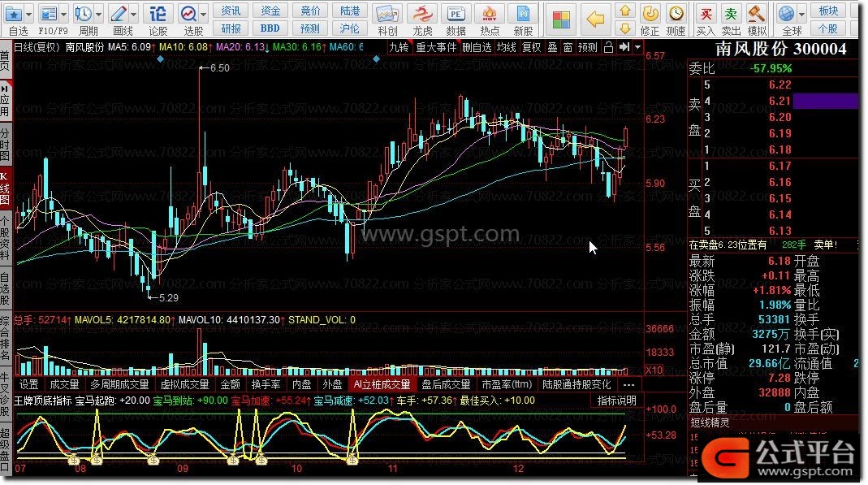868x485 pixels.
Task: Expand the 画线 dropdown arrow
Action: (133, 14)
